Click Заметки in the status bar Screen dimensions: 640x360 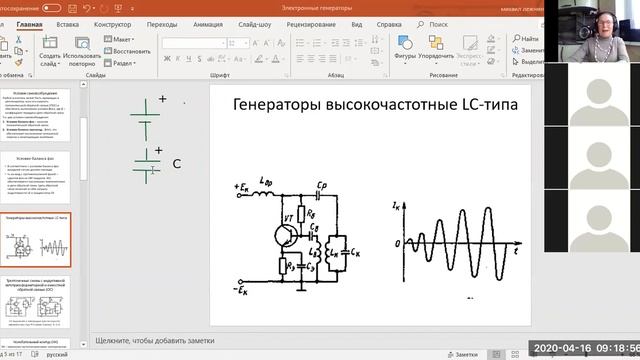(x=462, y=355)
